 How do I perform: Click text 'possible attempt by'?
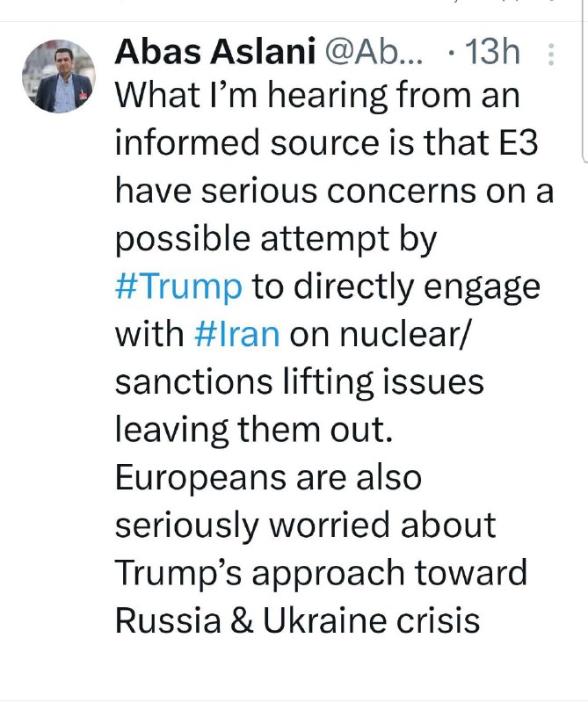[x=276, y=240]
